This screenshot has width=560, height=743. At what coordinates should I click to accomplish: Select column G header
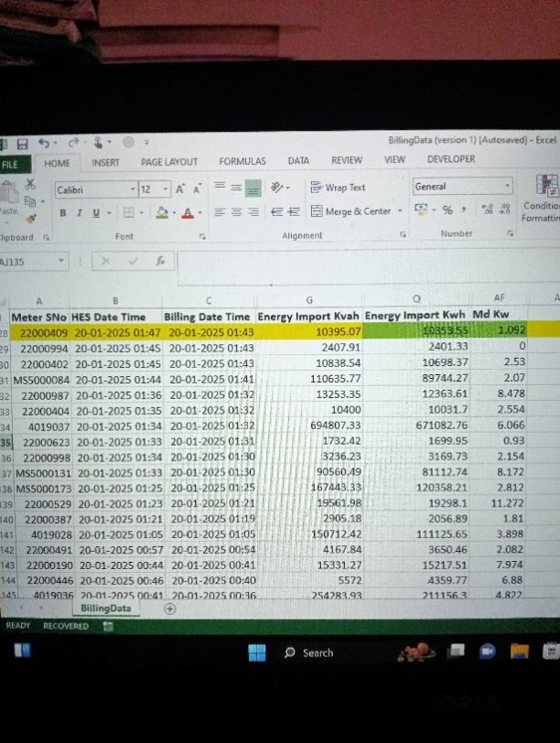(309, 300)
